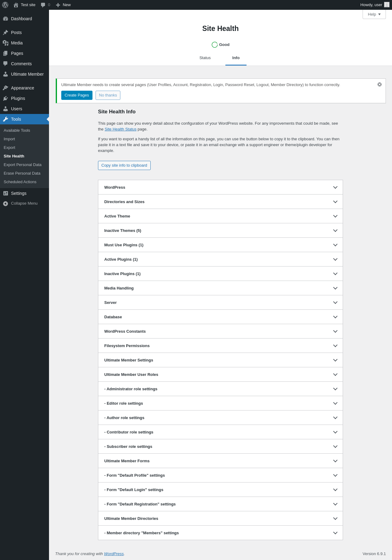The width and height of the screenshot is (392, 560).
Task: Follow the Site Health Status link
Action: [x=120, y=129]
